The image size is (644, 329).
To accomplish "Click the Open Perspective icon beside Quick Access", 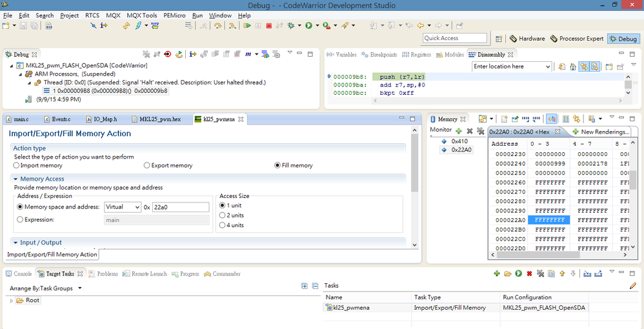I will (x=499, y=39).
